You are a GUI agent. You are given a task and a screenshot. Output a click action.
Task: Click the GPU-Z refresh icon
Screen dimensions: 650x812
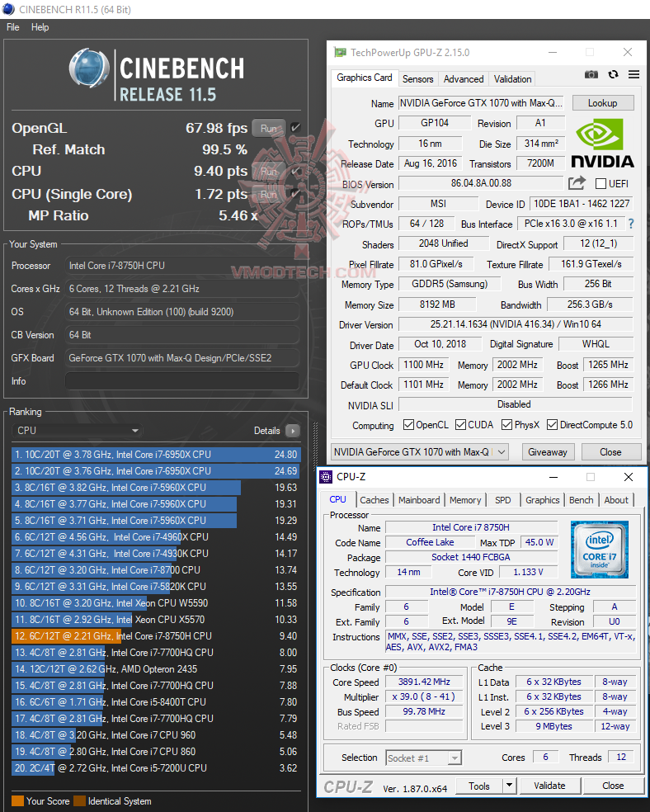(x=613, y=74)
